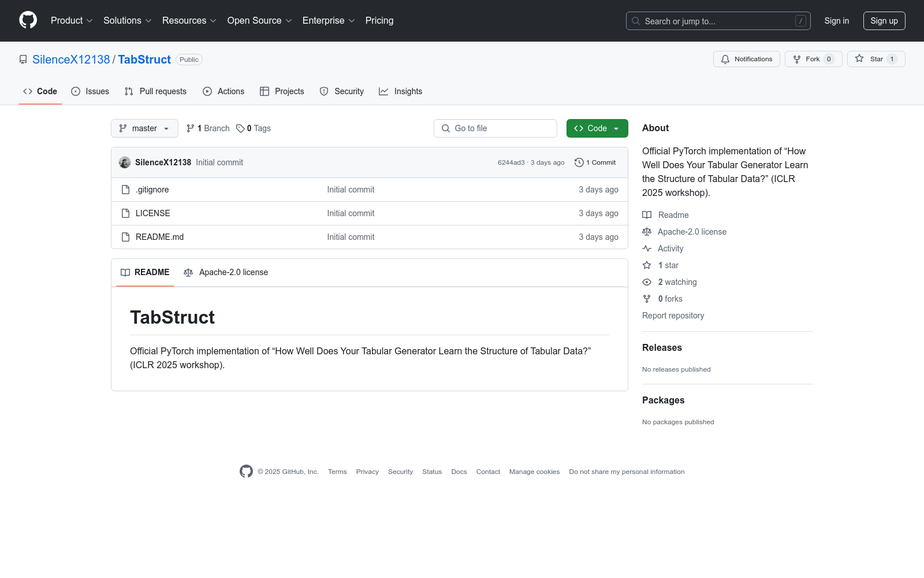The width and height of the screenshot is (924, 578).
Task: Fork the repository
Action: (814, 59)
